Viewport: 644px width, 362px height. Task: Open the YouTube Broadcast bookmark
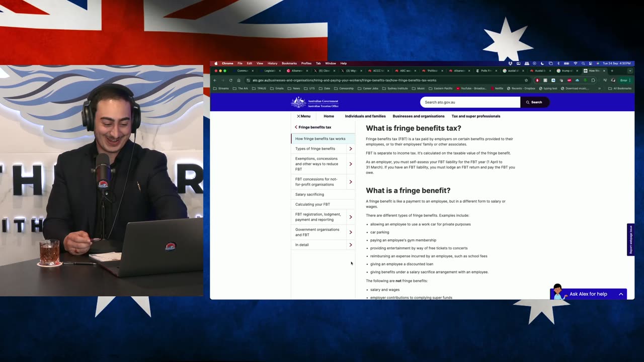pyautogui.click(x=471, y=88)
